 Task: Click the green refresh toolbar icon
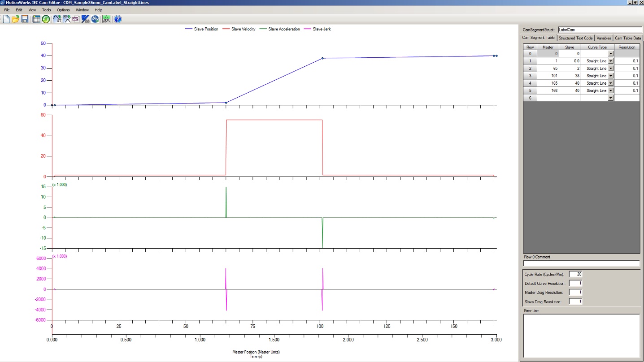46,19
